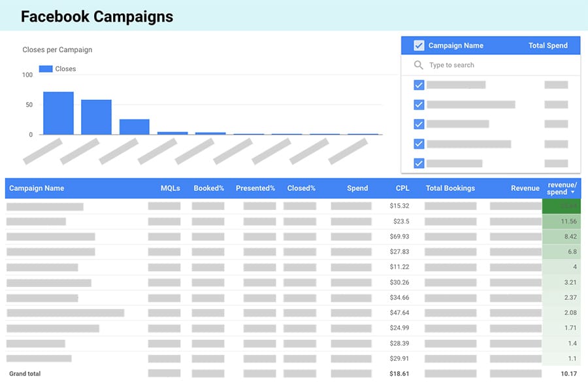Click the $69.93 CPL cell
The image size is (588, 383).
pos(399,237)
